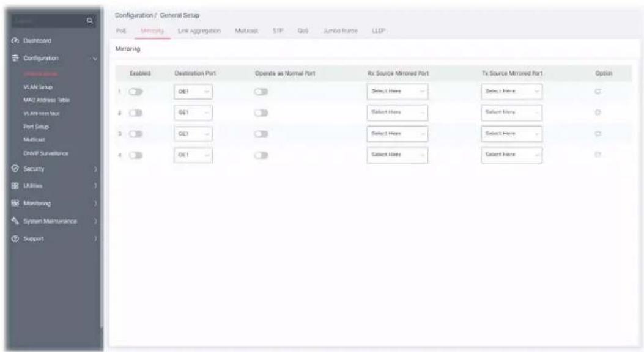
Task: Expand the System Maintenance chevron
Action: 95,221
